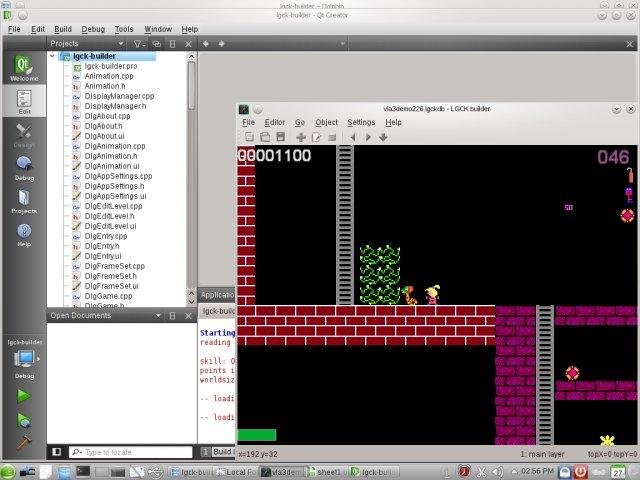
Task: Open Help mode in Qt Creator sidebar
Action: click(x=24, y=235)
